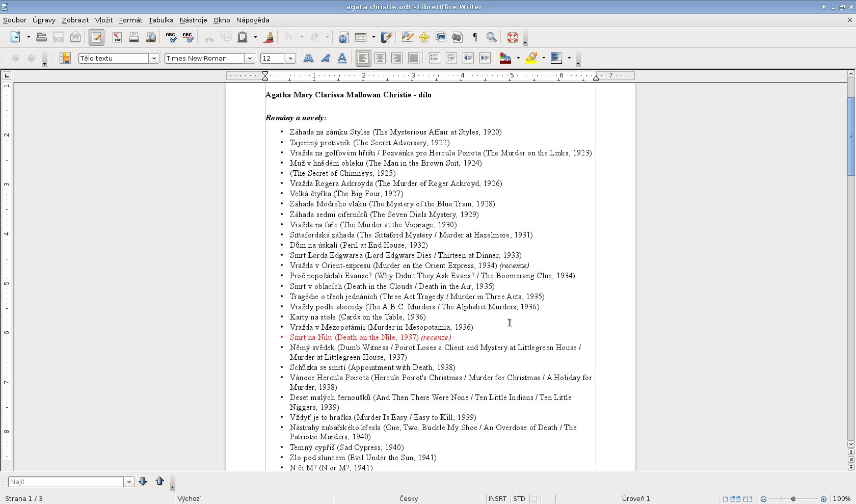Open the highlighting color dropdown arrow

[x=544, y=58]
